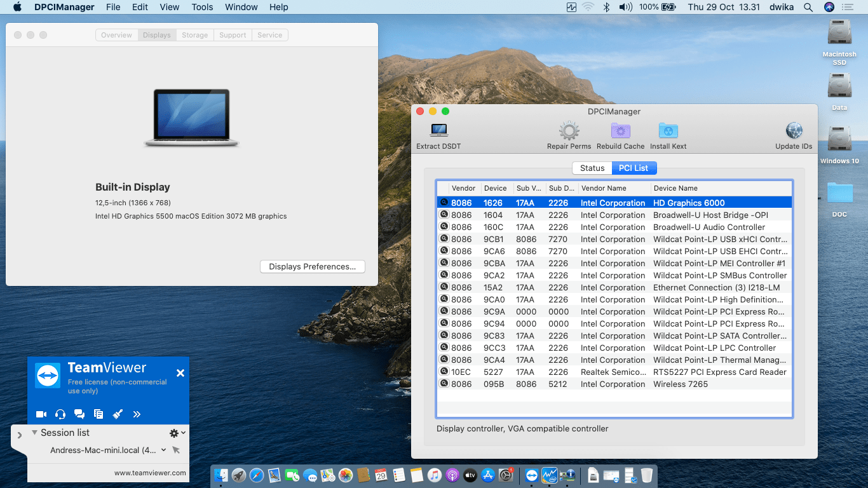Click the dwika user name in the menu bar
The image size is (868, 488).
pos(781,7)
